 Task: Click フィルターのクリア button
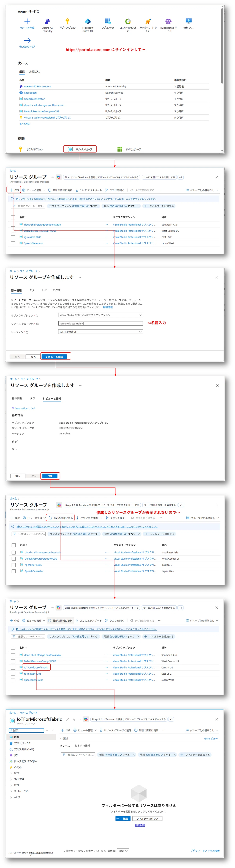click(147, 818)
